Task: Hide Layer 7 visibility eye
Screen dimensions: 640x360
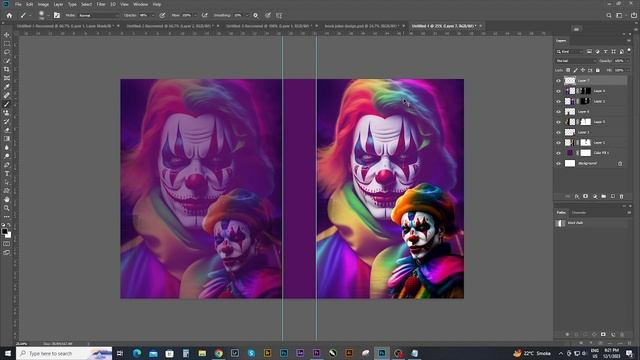Action: coord(558,81)
